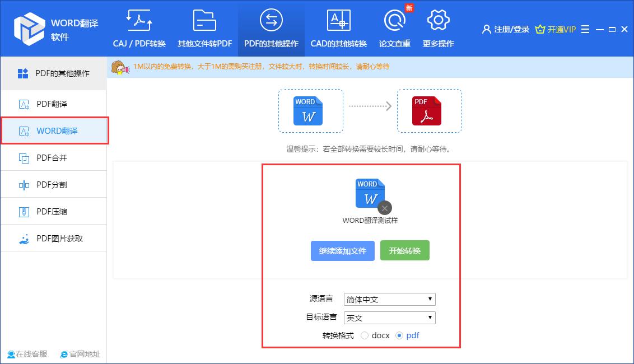Viewport: 634px width, 364px height.
Task: Open 论文查重 with the magnifier icon
Action: [x=395, y=20]
